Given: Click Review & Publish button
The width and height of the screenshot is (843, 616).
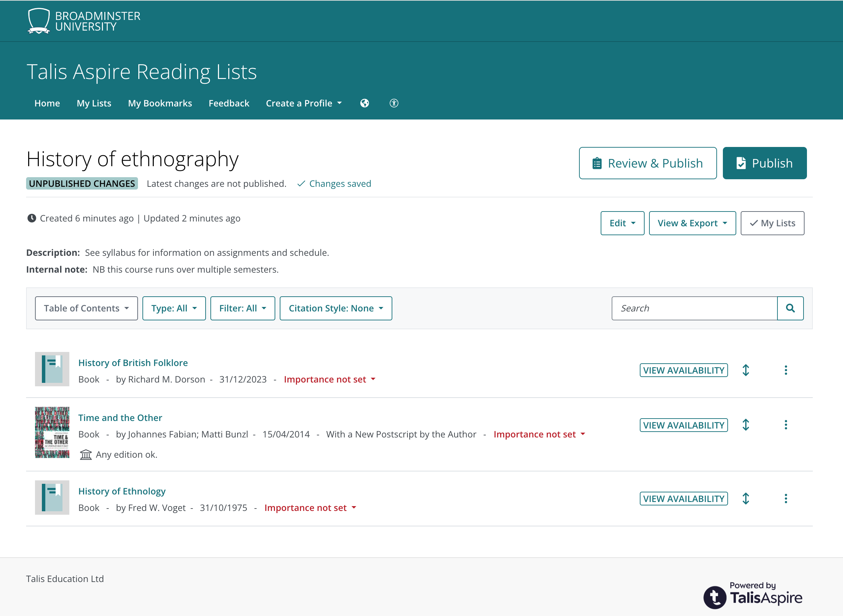Looking at the screenshot, I should click(x=648, y=163).
